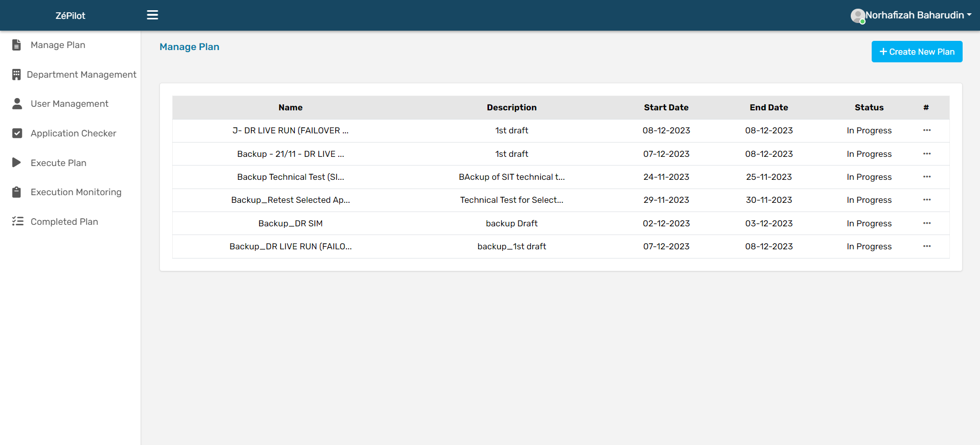Click the user avatar icon
This screenshot has width=980, height=445.
point(857,16)
